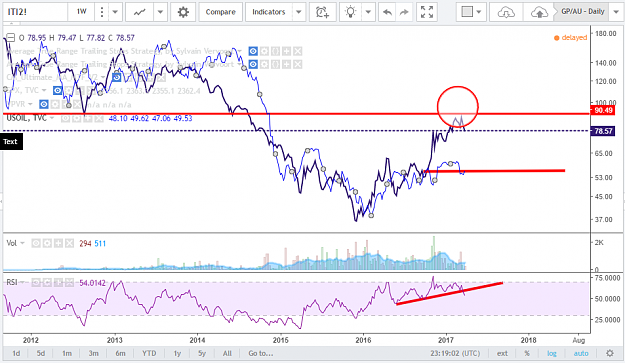Open the Vol indicator settings gear
The image size is (625, 363).
47,243
